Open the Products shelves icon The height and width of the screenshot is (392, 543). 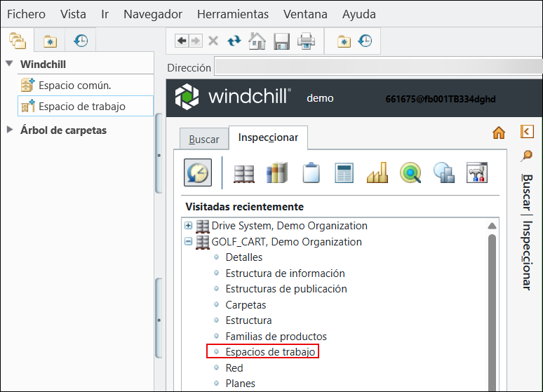(x=244, y=173)
